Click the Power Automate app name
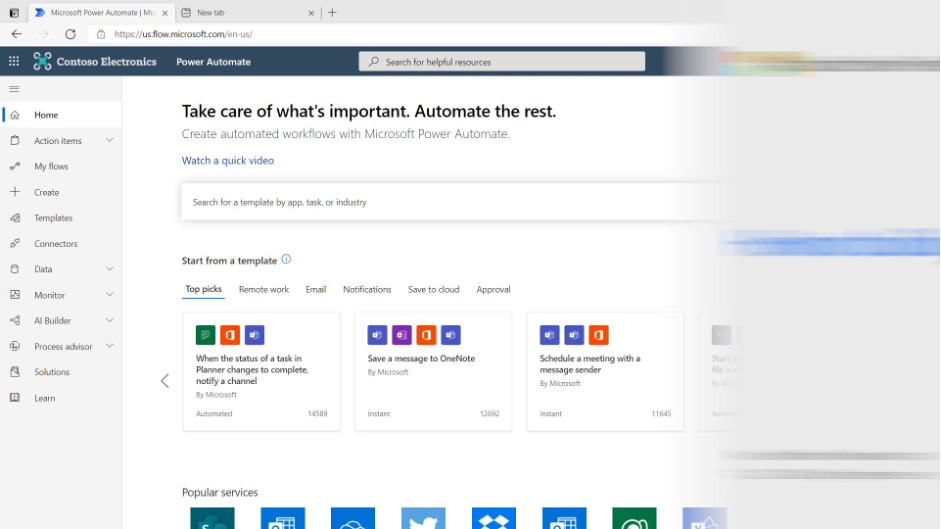This screenshot has height=529, width=941. (213, 61)
